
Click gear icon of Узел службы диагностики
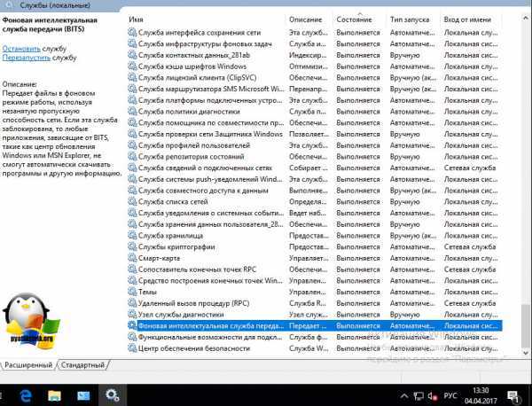click(132, 315)
